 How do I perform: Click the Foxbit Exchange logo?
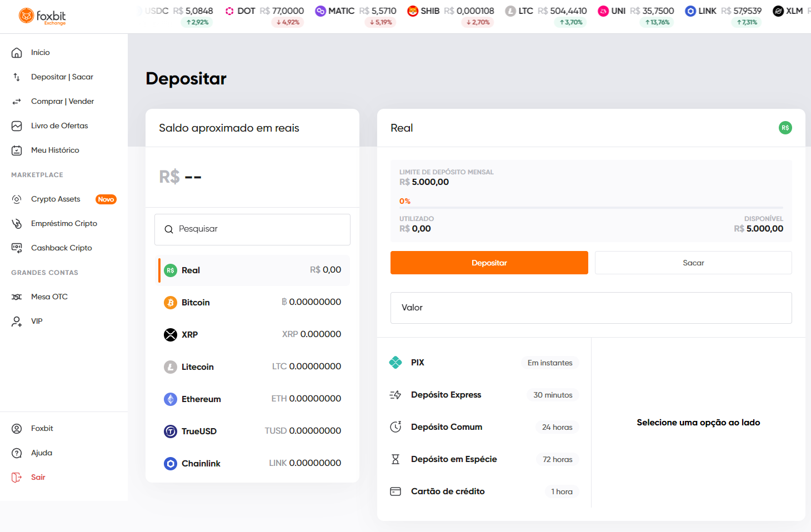coord(42,16)
